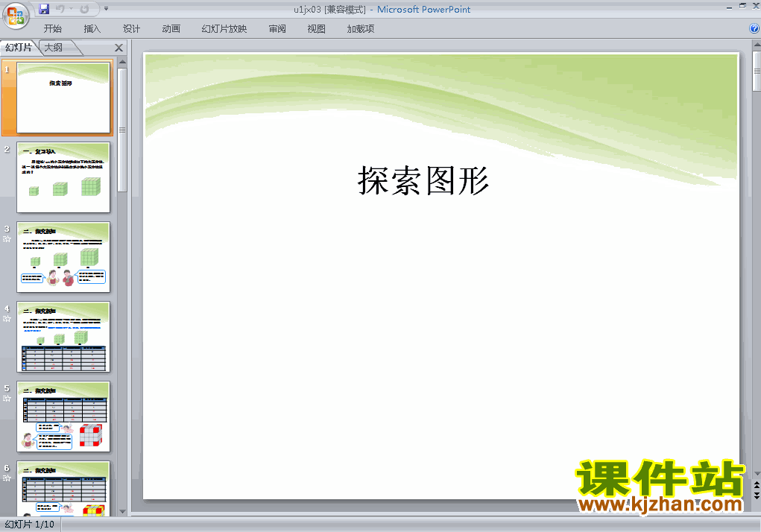Open the 插入 ribbon tab
The height and width of the screenshot is (532, 761).
[92, 28]
